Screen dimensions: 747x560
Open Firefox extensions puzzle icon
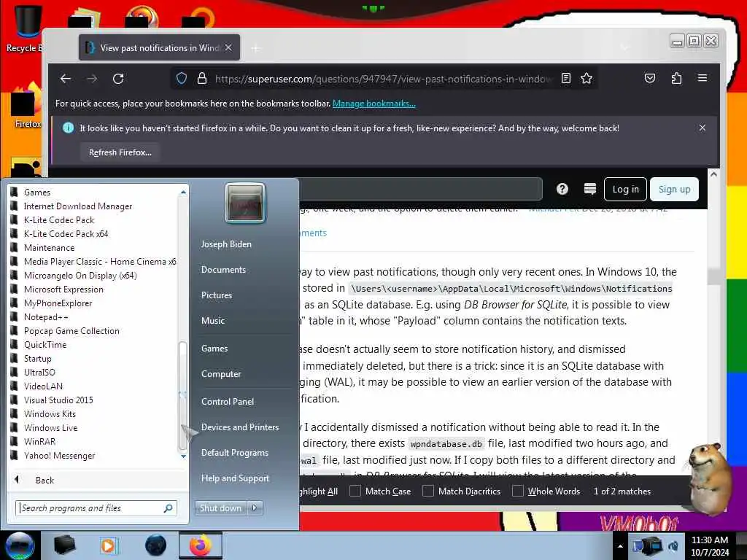point(676,78)
